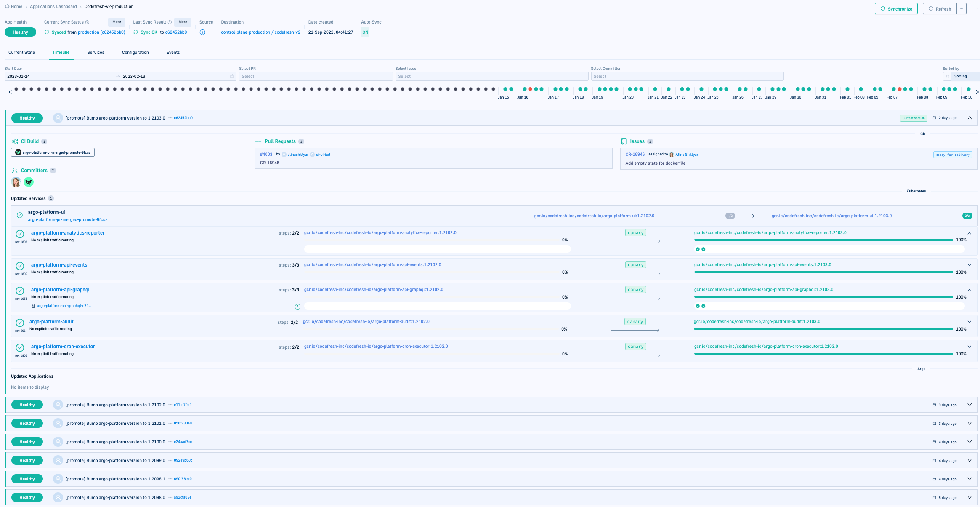Open the Select Committer dropdown

[687, 77]
